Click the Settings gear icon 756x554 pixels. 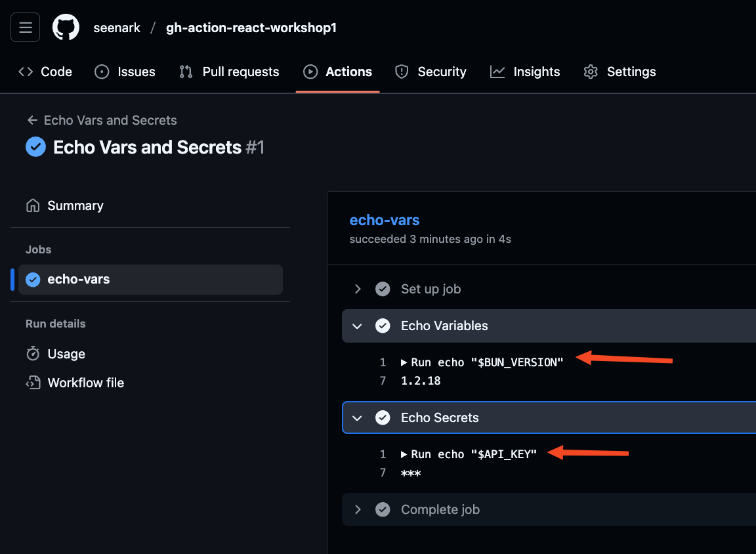[x=591, y=72]
